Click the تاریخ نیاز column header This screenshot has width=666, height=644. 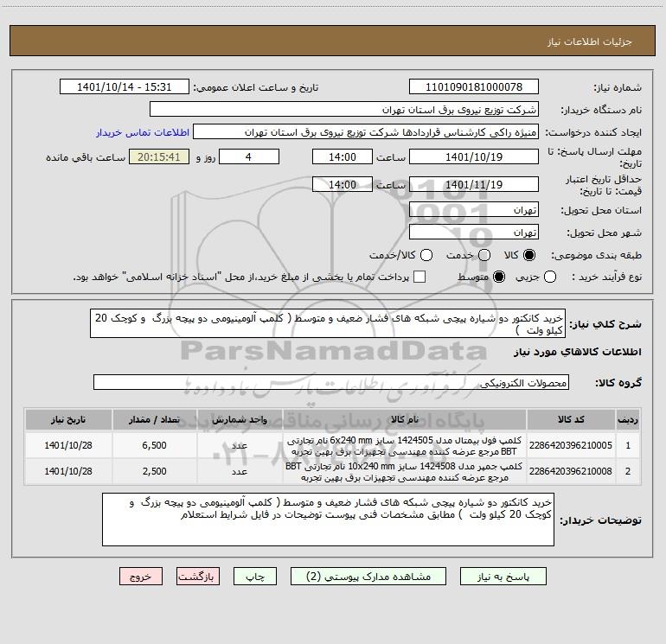68,419
